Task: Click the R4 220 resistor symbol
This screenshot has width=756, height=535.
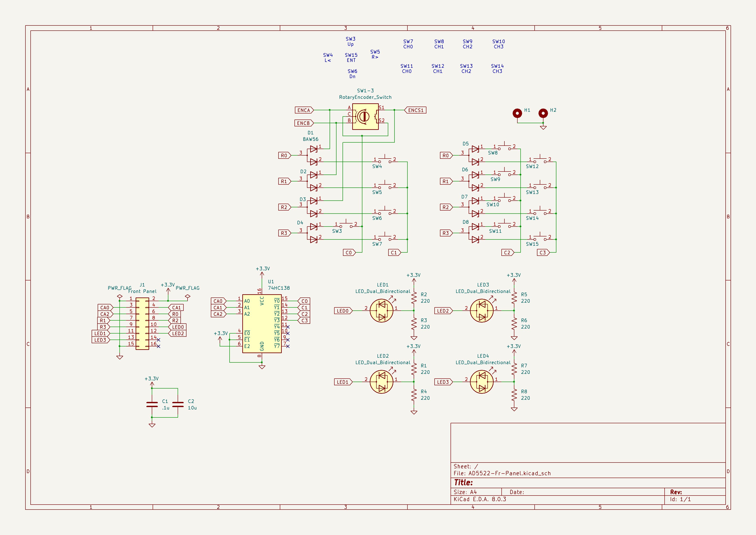Action: point(414,395)
